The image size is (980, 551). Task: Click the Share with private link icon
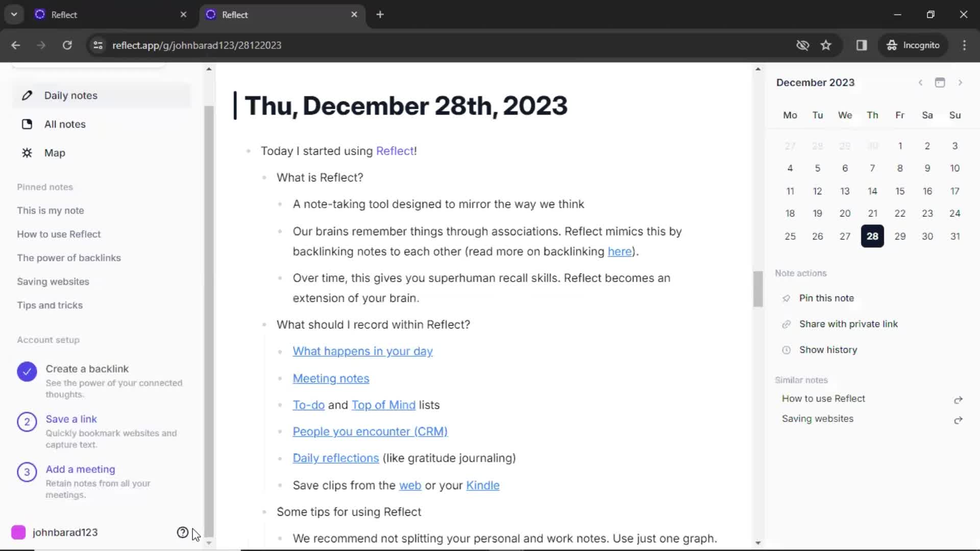pyautogui.click(x=786, y=323)
